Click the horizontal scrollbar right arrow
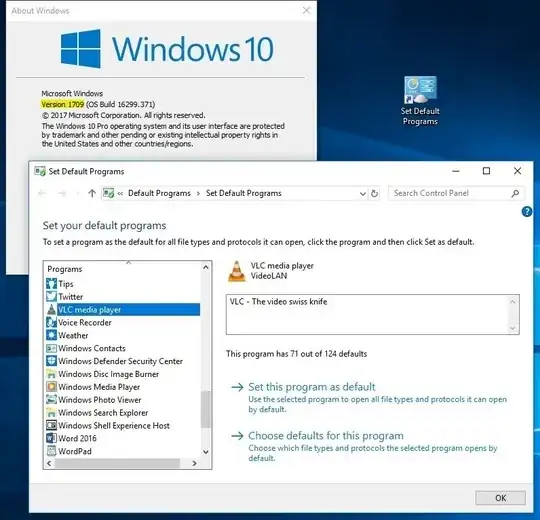Viewport: 540px width, 520px height. pos(195,463)
